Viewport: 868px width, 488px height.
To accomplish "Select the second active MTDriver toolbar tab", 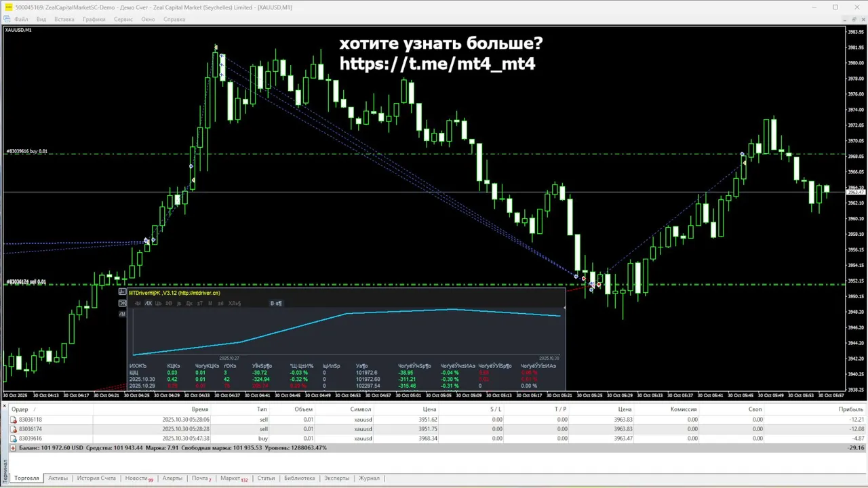I will point(149,304).
